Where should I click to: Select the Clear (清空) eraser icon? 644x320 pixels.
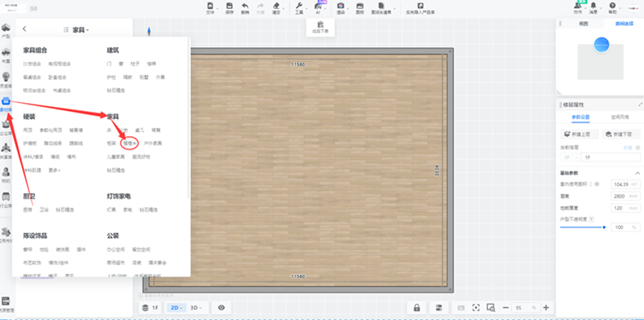(276, 6)
